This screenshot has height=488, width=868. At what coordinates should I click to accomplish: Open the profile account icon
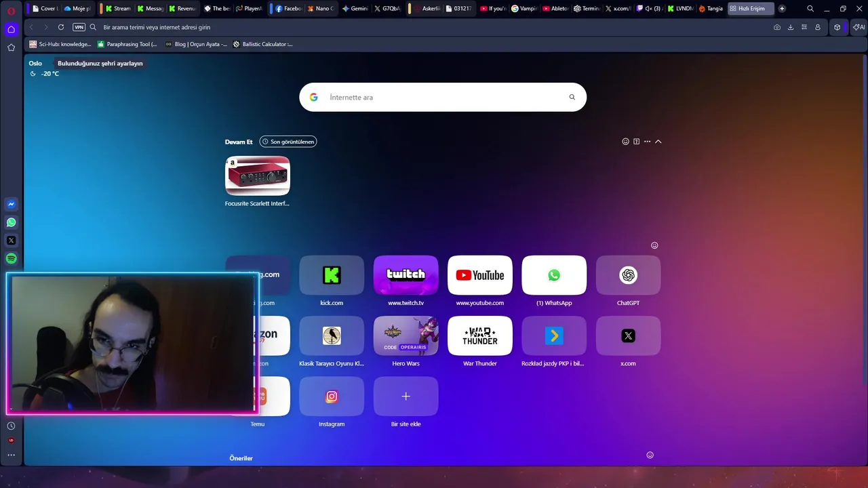coord(817,27)
